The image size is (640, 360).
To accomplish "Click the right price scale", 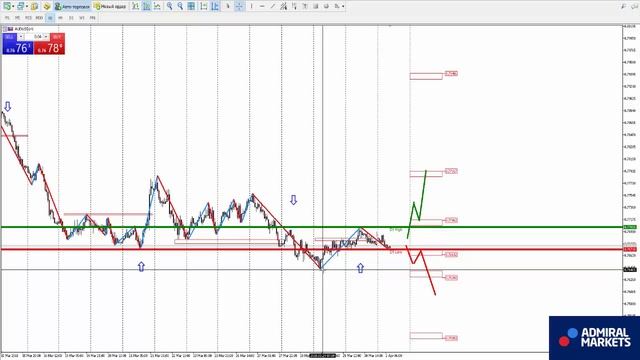I will click(631, 171).
